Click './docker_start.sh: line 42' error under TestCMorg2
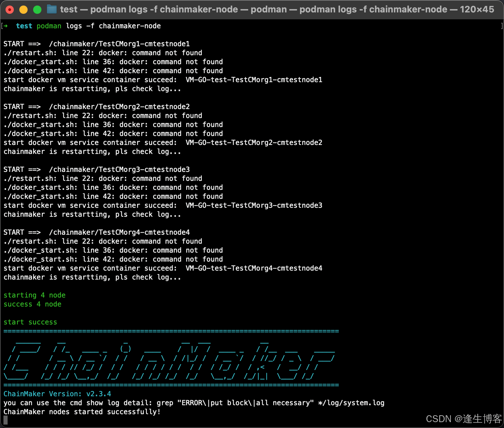Screen dimensions: 504x428 point(113,134)
